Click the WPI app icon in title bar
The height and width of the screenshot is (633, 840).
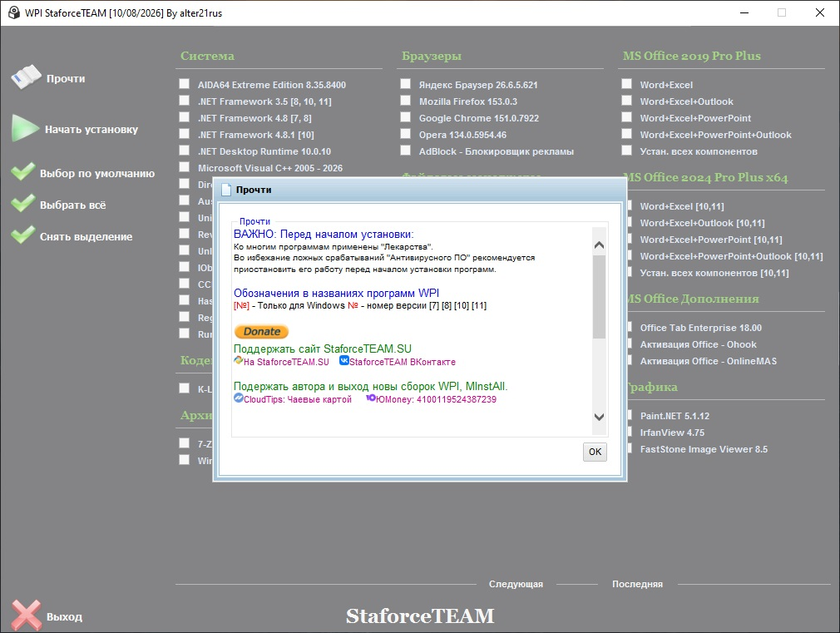pos(14,12)
